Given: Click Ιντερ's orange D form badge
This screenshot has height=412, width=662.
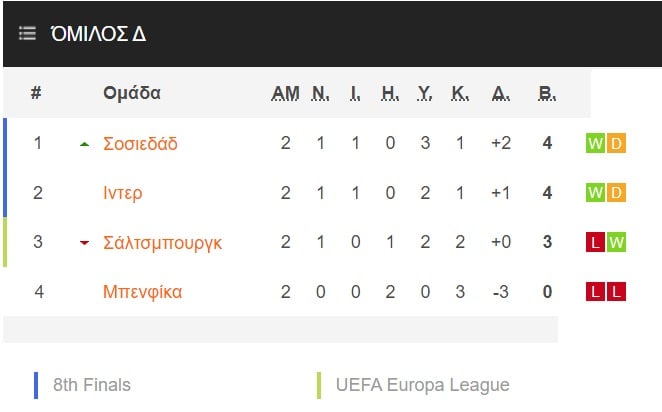Looking at the screenshot, I should pyautogui.click(x=616, y=192).
